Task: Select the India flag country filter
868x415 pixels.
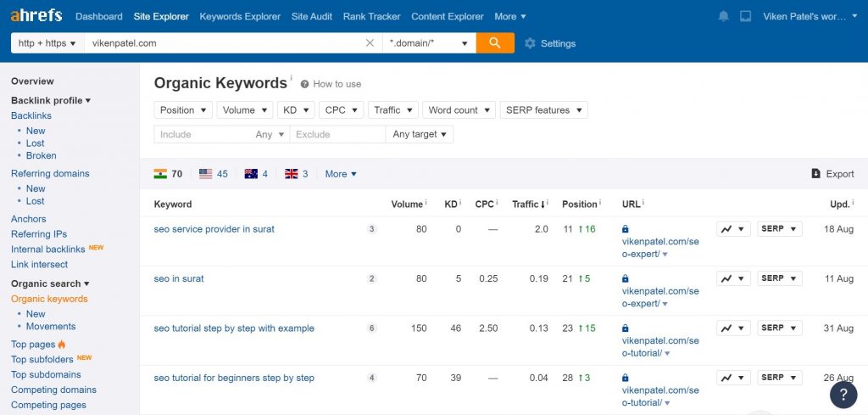Action: 168,174
